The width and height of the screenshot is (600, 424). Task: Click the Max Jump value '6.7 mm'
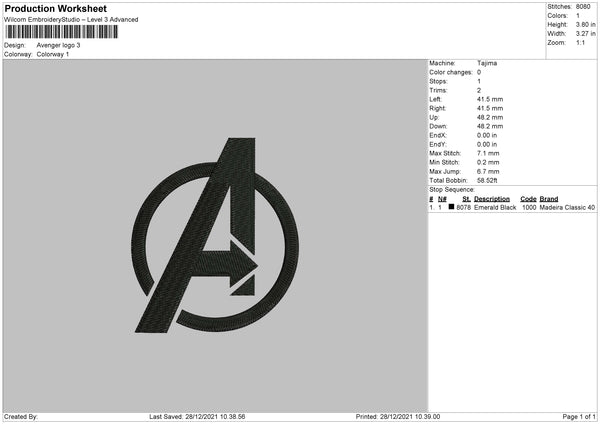click(488, 171)
